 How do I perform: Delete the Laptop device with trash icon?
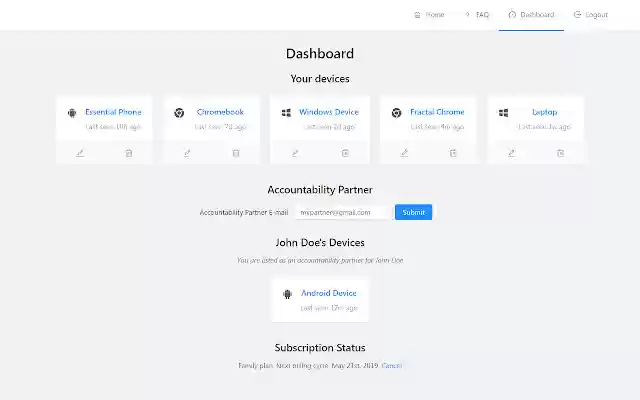pyautogui.click(x=560, y=153)
